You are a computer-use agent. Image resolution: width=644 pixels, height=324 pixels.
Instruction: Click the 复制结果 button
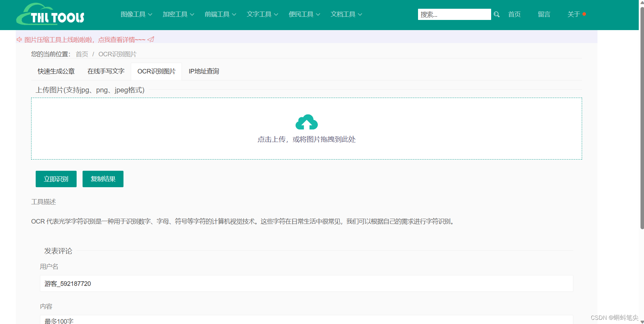[x=103, y=179]
